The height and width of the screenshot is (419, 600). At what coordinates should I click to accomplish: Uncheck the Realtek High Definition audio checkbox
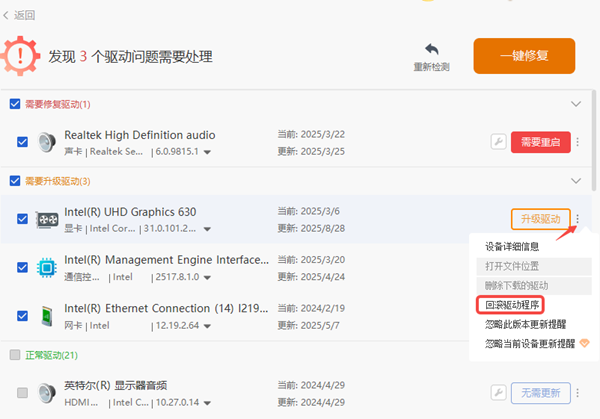coord(22,142)
